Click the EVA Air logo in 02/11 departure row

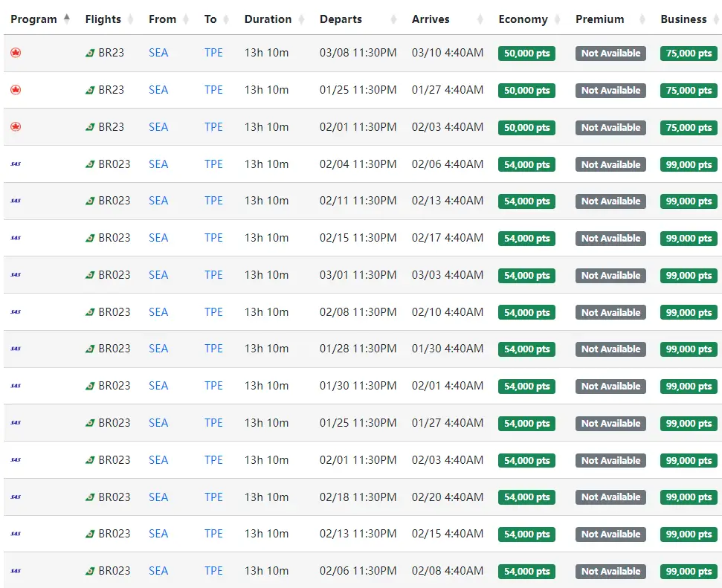click(x=90, y=201)
